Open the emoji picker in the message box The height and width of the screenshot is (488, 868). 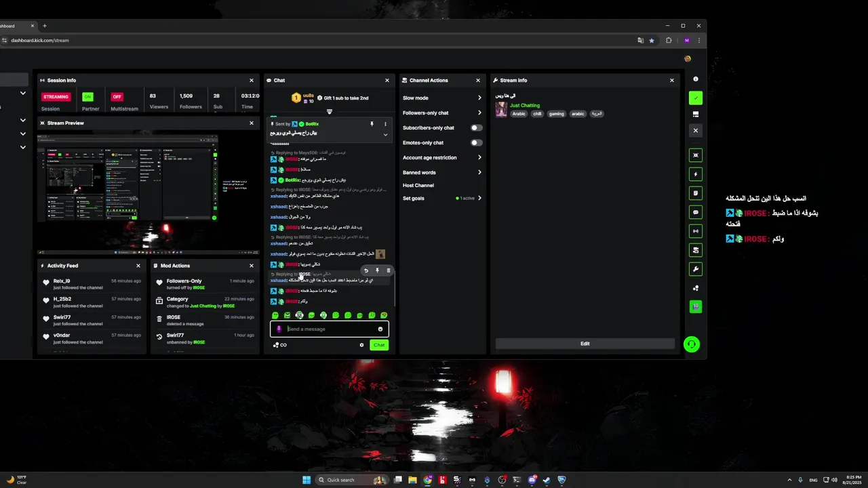(x=380, y=329)
